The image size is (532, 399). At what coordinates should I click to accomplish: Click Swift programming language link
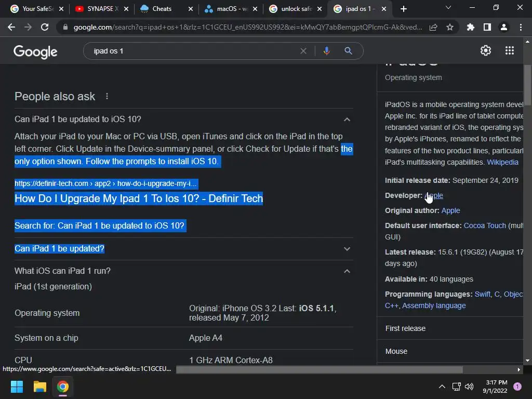483,294
